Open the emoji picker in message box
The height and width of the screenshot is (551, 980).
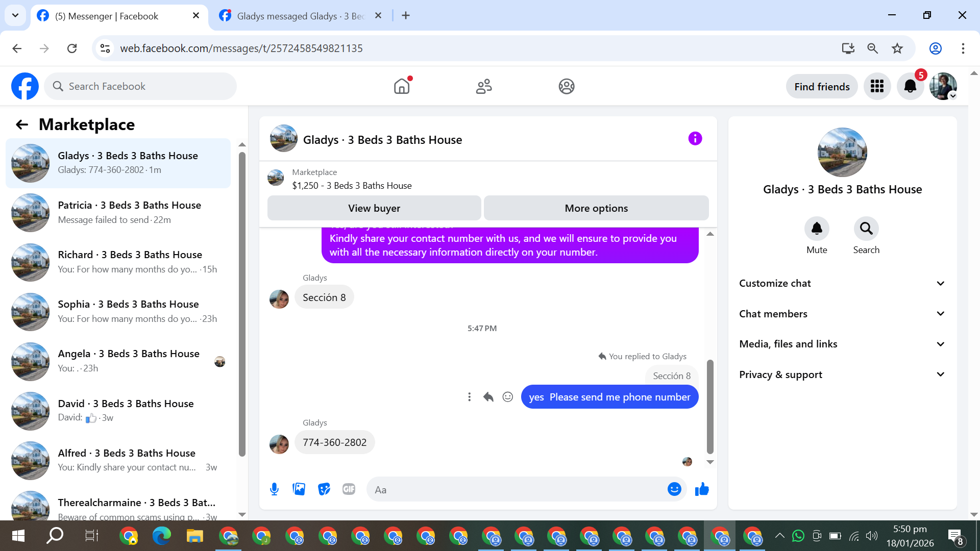click(674, 489)
